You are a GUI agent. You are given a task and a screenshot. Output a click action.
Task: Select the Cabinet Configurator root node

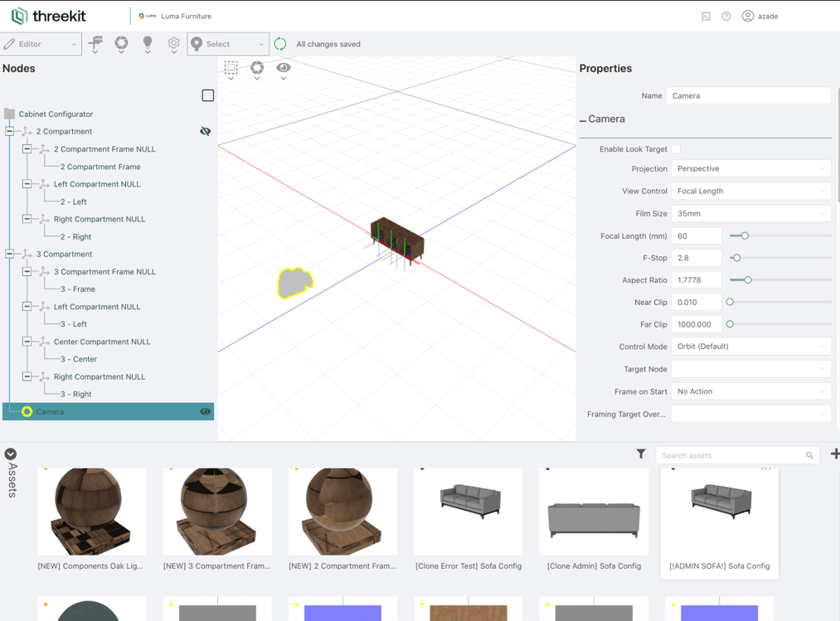coord(54,114)
